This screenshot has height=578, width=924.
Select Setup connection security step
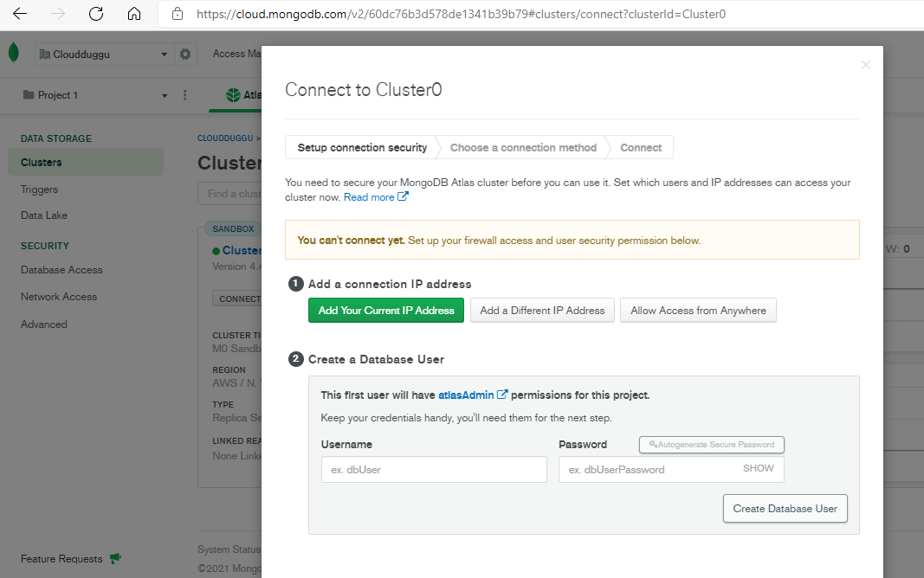362,147
